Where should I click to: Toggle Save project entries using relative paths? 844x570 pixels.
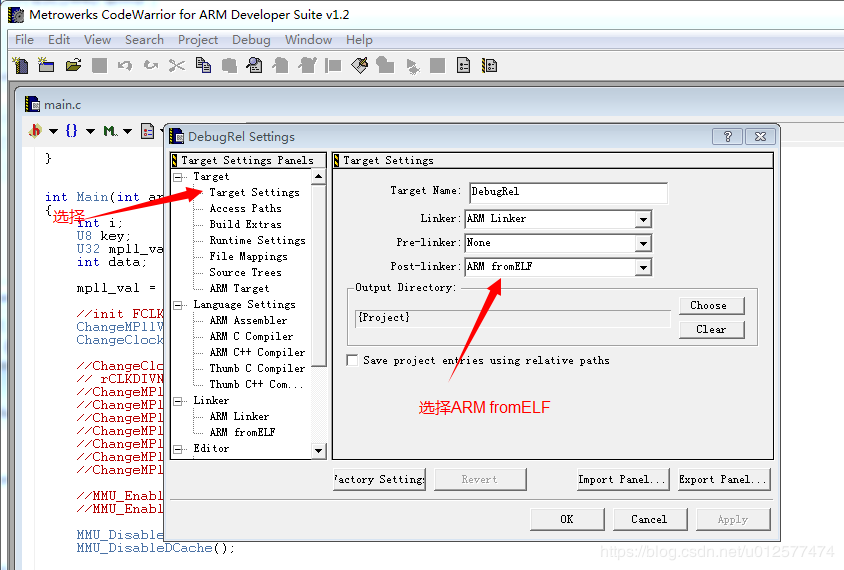coord(353,360)
